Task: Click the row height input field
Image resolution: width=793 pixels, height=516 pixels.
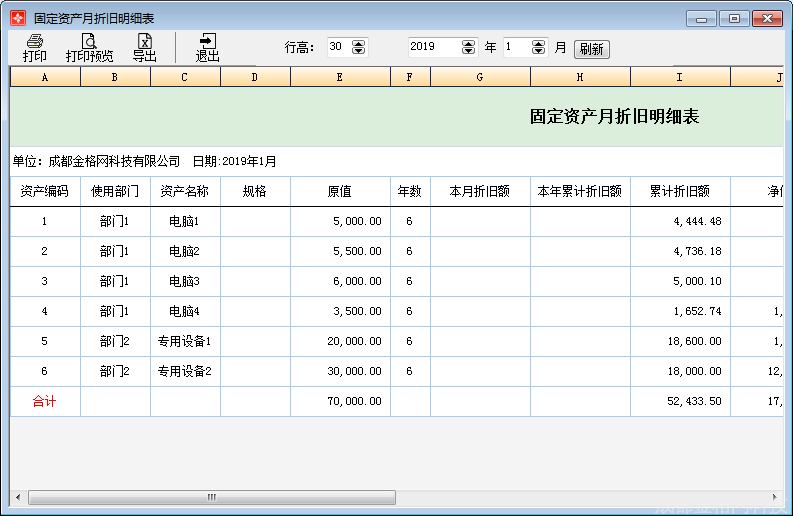Action: (x=338, y=47)
